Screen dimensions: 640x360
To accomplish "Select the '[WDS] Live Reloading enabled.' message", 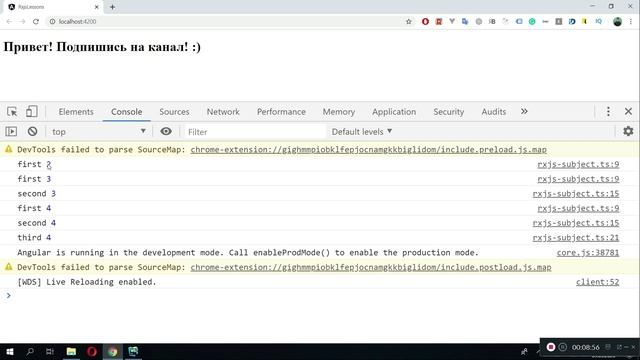I will pos(87,282).
